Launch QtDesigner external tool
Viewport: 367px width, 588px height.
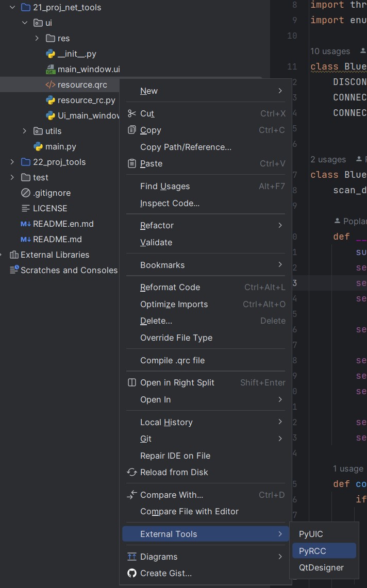coord(321,567)
